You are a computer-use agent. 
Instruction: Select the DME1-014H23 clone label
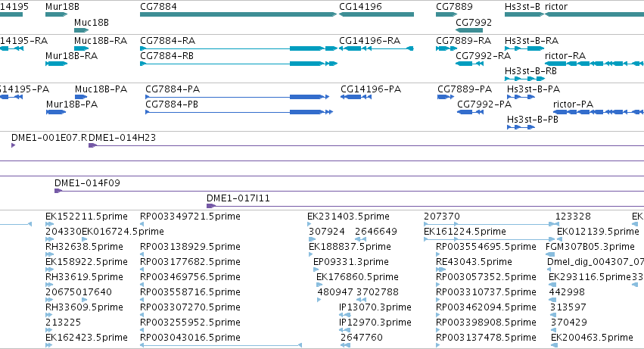123,138
